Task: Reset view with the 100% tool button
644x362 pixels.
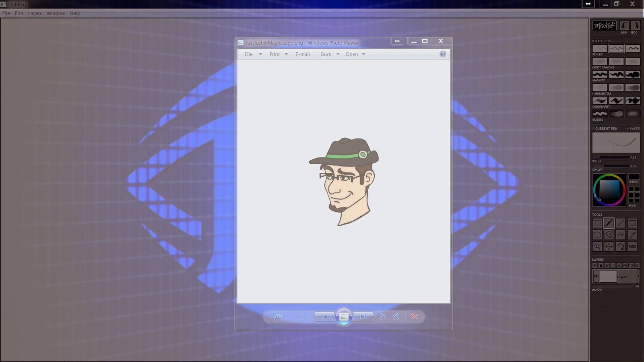Action: 632,246
